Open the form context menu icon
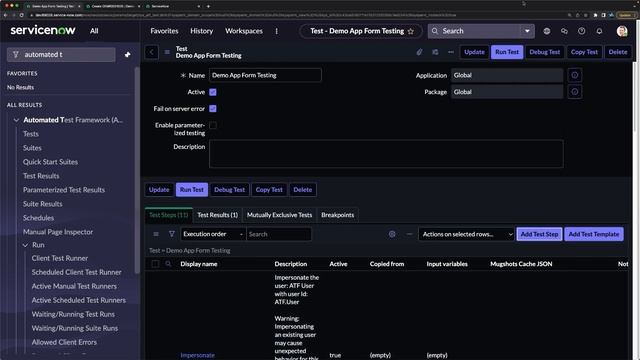Screen dimensions: 640x360 167,52
